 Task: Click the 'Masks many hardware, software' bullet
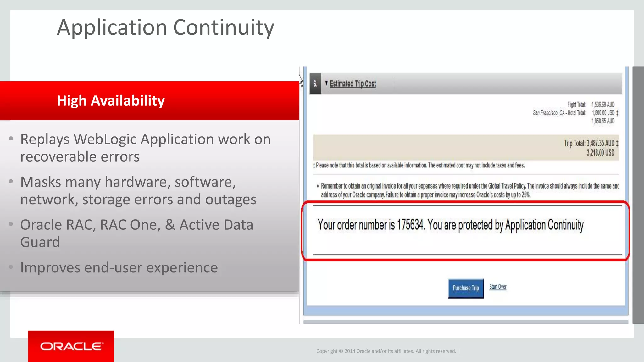[x=138, y=190]
